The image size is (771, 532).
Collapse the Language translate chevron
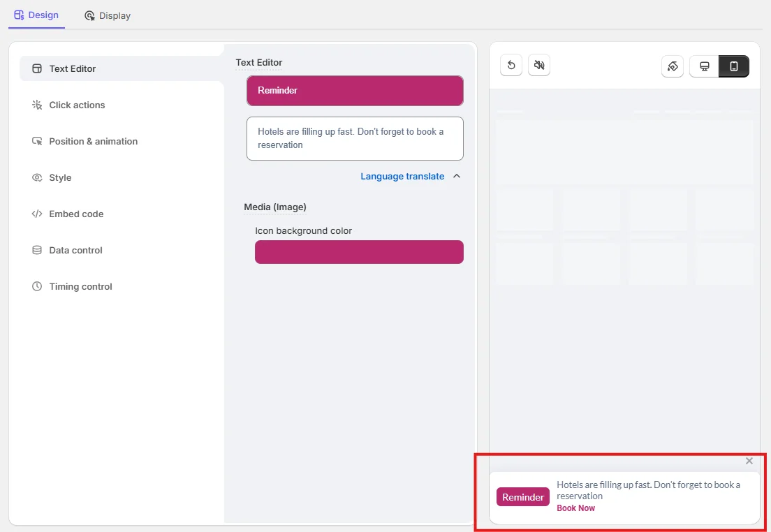[457, 176]
